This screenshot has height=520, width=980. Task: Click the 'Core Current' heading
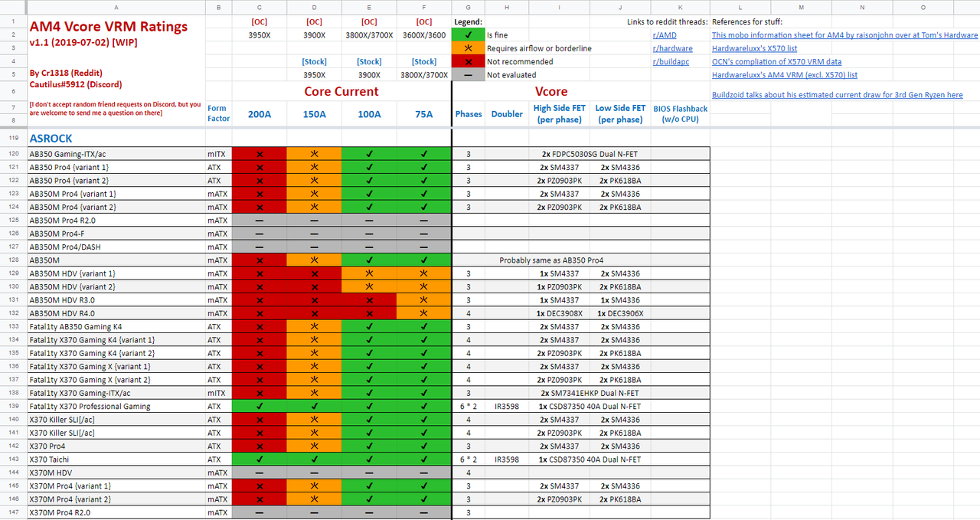pos(341,91)
